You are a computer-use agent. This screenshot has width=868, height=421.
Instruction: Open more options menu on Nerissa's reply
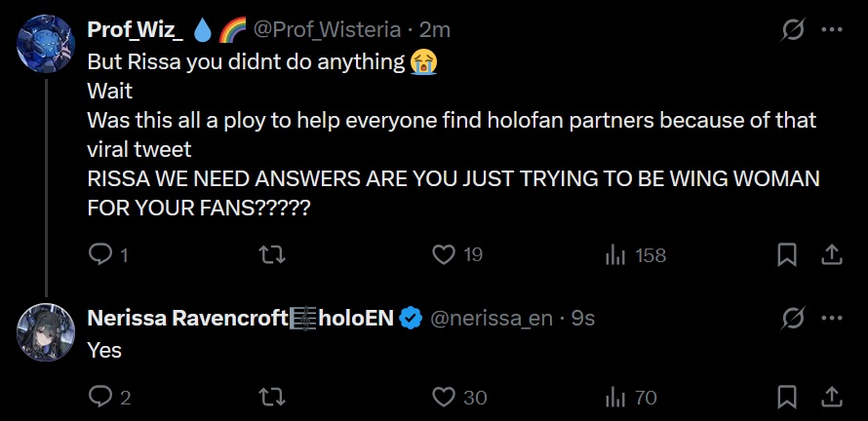(832, 318)
